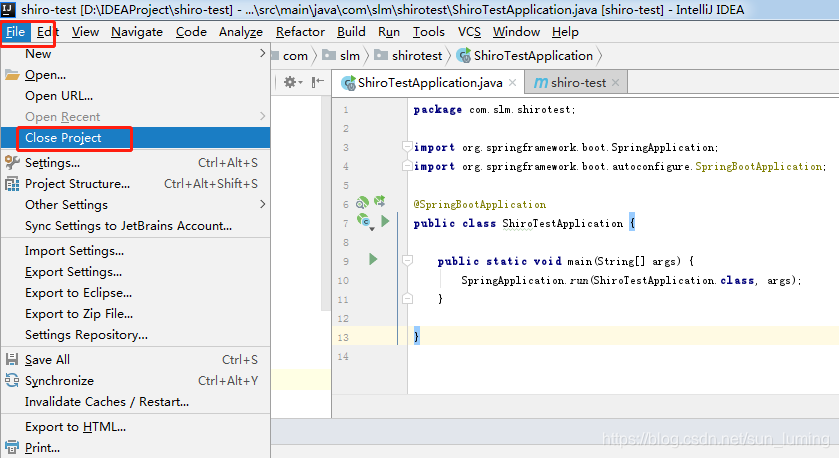This screenshot has height=458, width=839.
Task: Choose Export to Eclipse...
Action: pos(135,293)
